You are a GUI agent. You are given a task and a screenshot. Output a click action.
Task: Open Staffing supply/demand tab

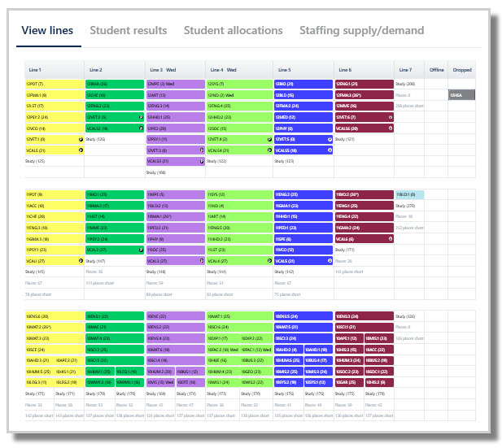click(x=361, y=30)
